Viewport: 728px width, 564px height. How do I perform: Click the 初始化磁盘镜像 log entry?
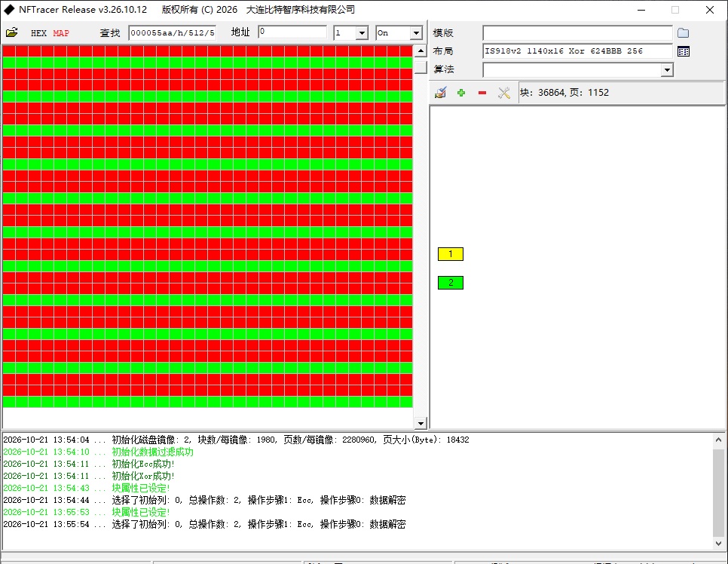point(236,440)
